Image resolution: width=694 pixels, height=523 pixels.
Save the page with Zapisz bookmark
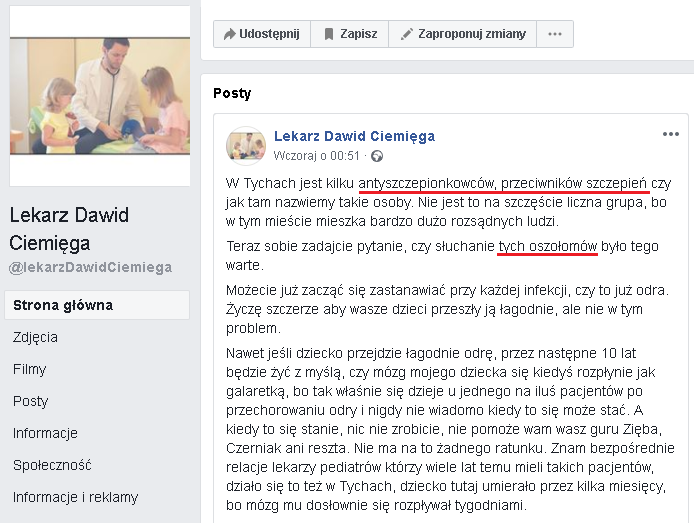tap(349, 34)
